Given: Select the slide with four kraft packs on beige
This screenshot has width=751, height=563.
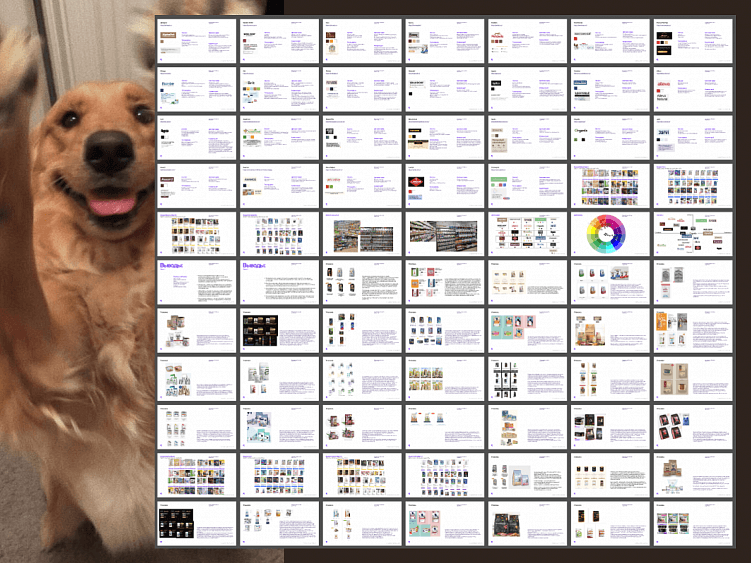Looking at the screenshot, I should tap(693, 379).
